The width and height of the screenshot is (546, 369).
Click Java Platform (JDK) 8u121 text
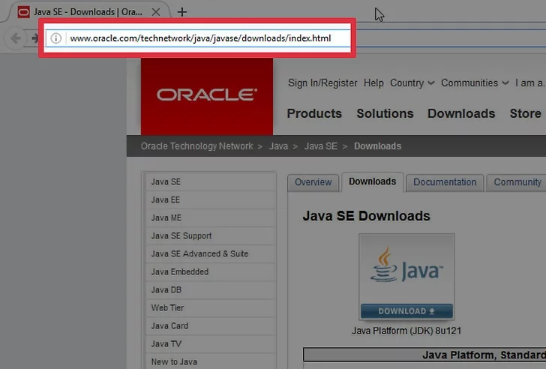pos(406,331)
